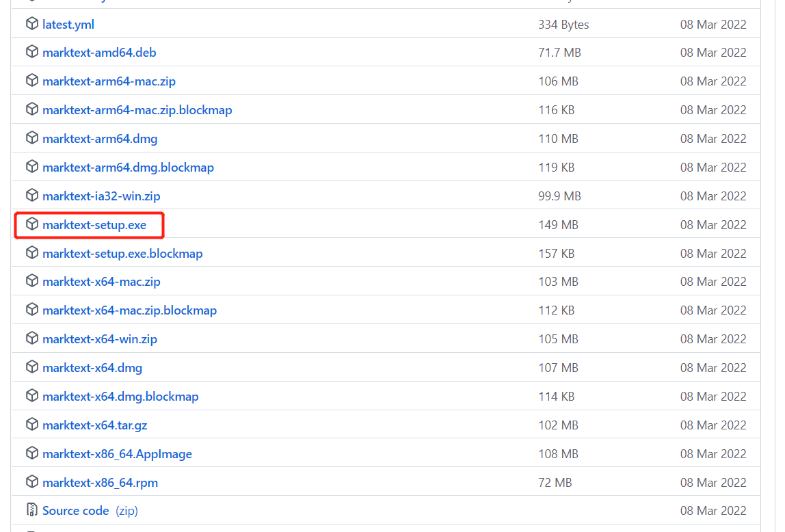Click the 106 MB size value
The image size is (785, 532).
coord(558,81)
